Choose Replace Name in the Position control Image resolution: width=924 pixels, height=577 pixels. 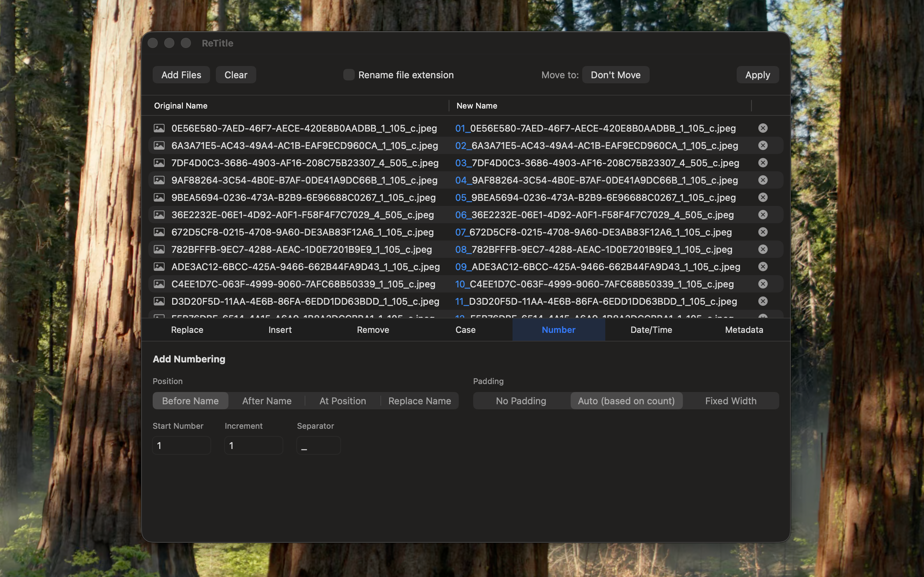pyautogui.click(x=419, y=401)
